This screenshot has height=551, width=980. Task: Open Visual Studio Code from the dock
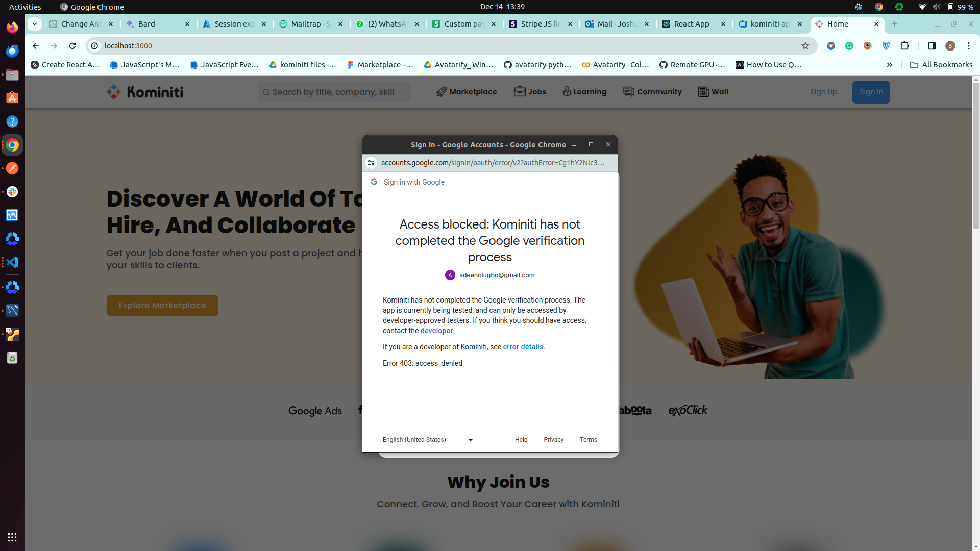pos(12,262)
